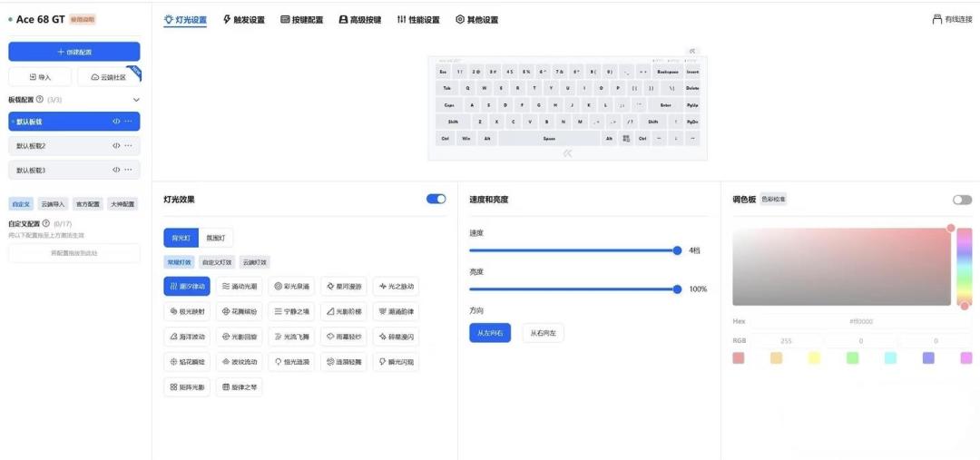Apply the 波纹流动 ripple effect
Image resolution: width=980 pixels, height=460 pixels.
(x=240, y=362)
